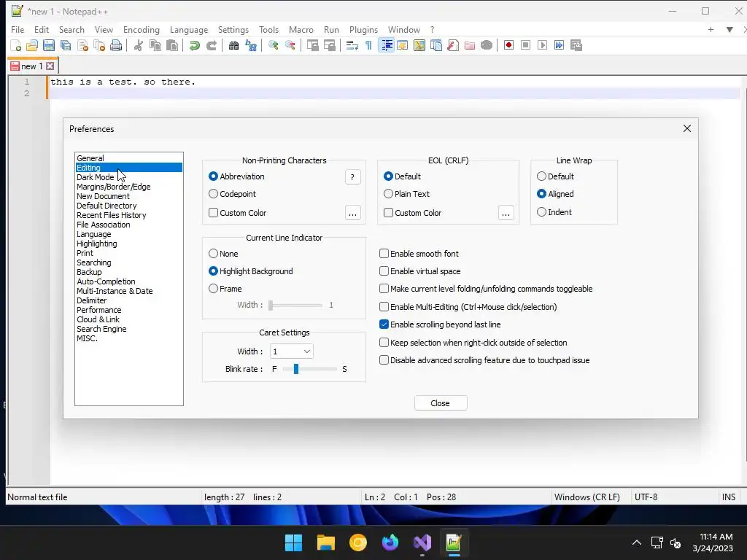Open File Explorer from the taskbar
The width and height of the screenshot is (747, 560).
[326, 542]
